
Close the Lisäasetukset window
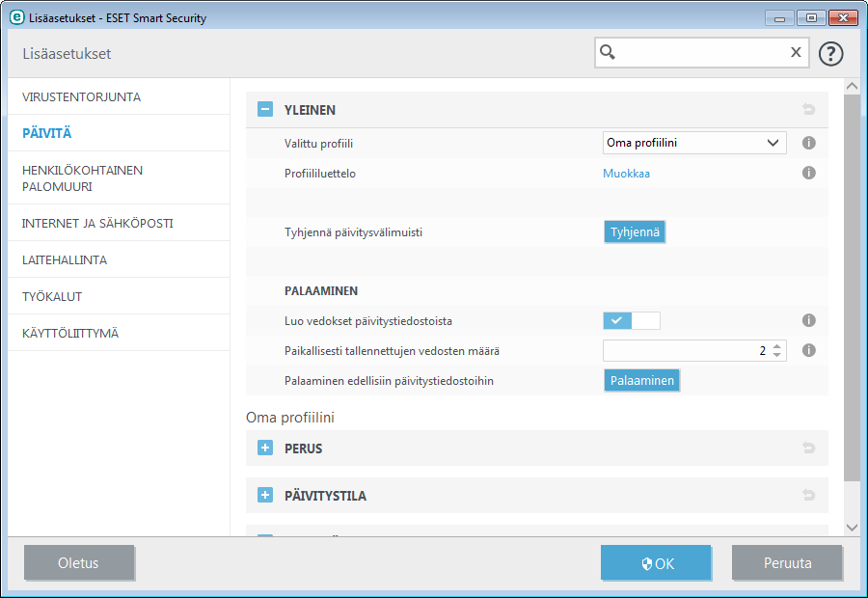tap(843, 18)
